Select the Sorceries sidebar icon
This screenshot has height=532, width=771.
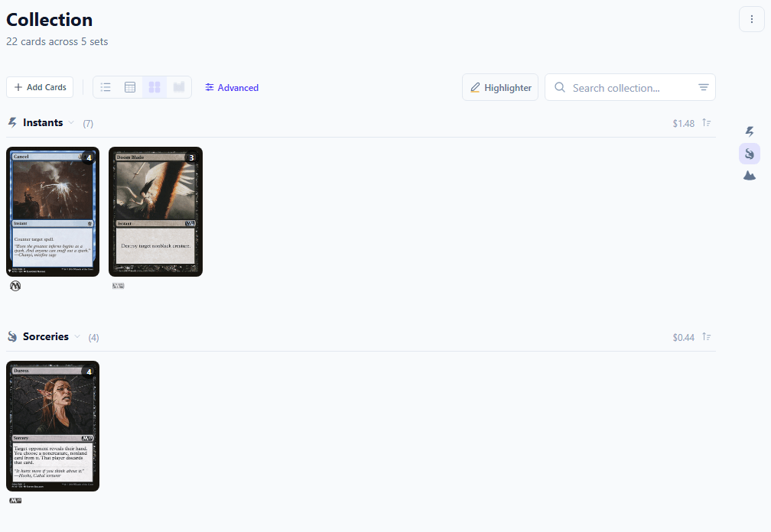click(x=749, y=153)
